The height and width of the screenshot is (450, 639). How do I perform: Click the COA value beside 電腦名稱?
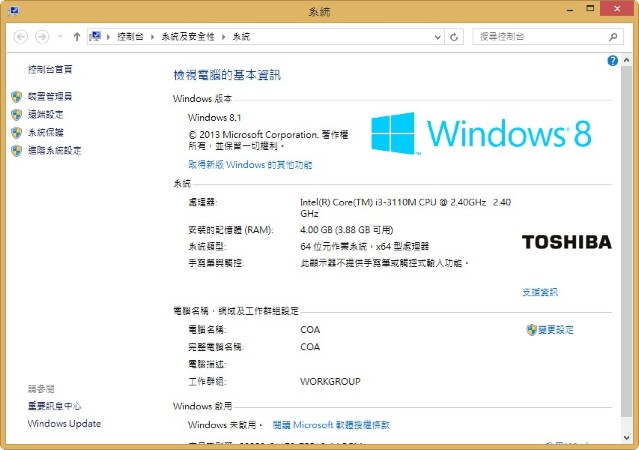pos(310,329)
